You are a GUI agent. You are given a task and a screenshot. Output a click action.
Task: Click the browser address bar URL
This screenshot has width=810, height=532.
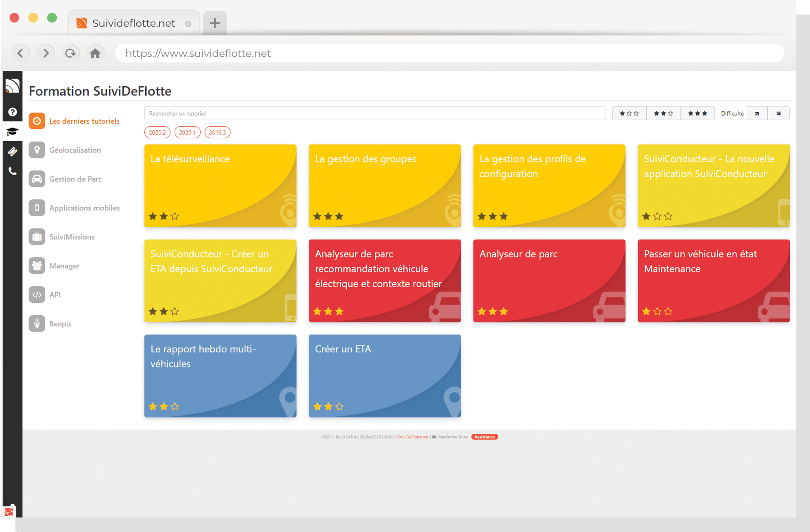(x=449, y=53)
